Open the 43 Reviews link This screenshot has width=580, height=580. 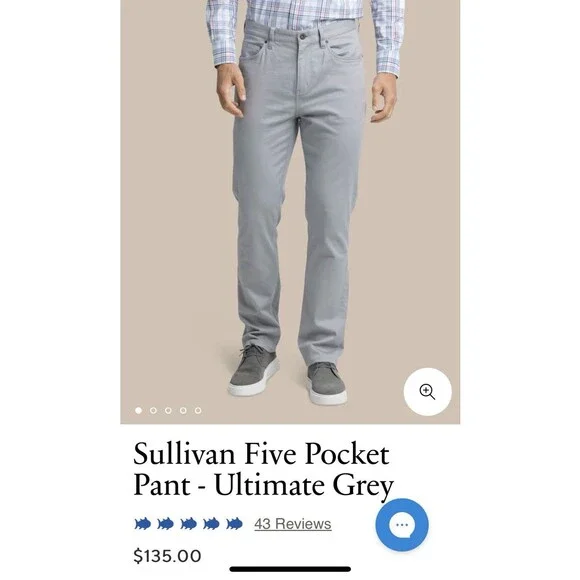[x=293, y=524]
